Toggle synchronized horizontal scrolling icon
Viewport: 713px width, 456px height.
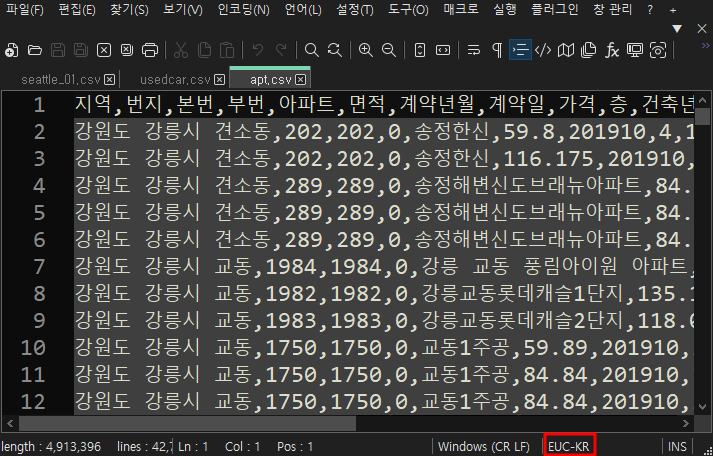[x=443, y=50]
